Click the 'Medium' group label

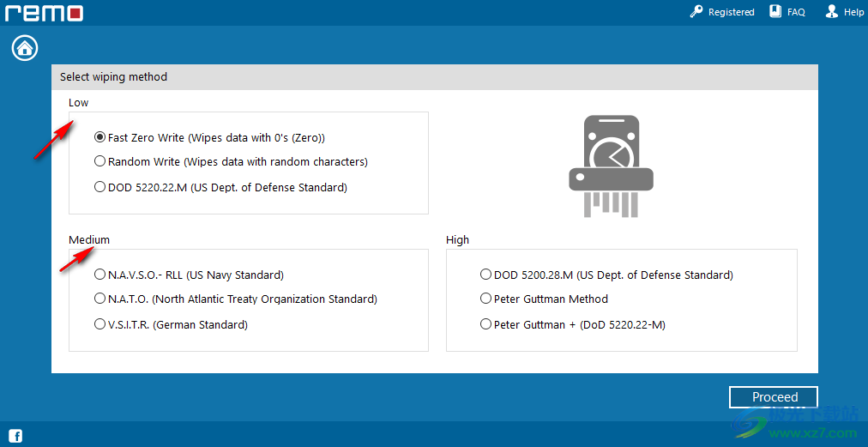pyautogui.click(x=89, y=240)
